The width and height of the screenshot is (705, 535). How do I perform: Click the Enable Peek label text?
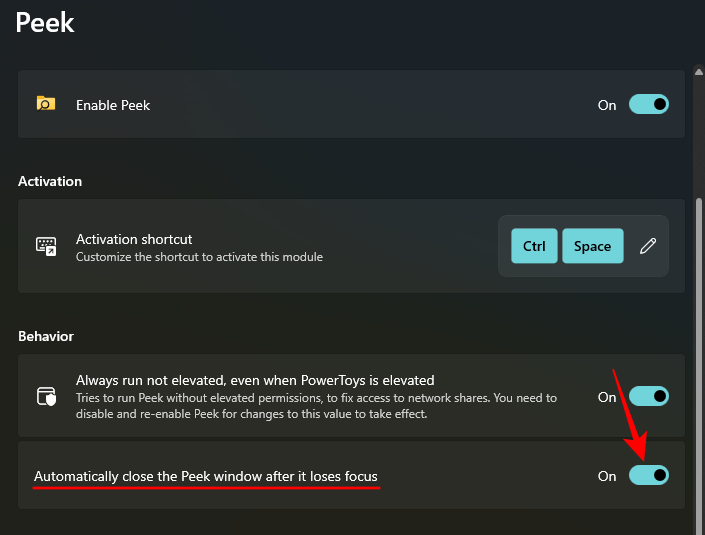(113, 105)
